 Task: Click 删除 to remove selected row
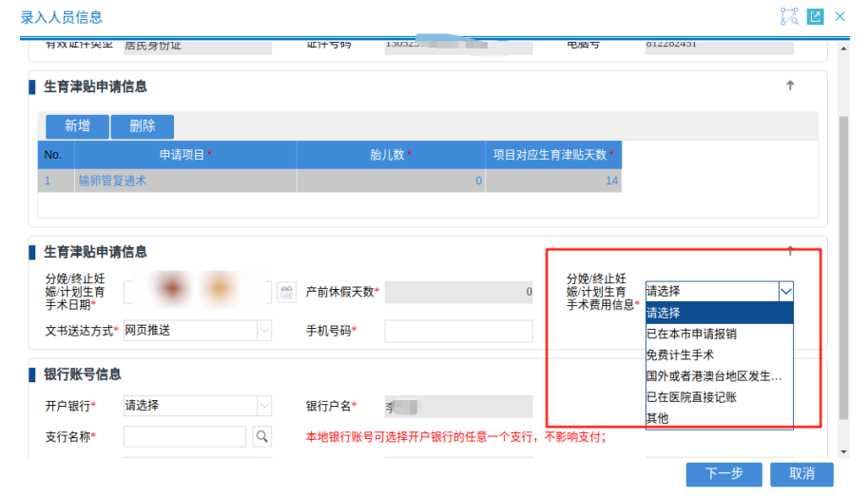[143, 126]
